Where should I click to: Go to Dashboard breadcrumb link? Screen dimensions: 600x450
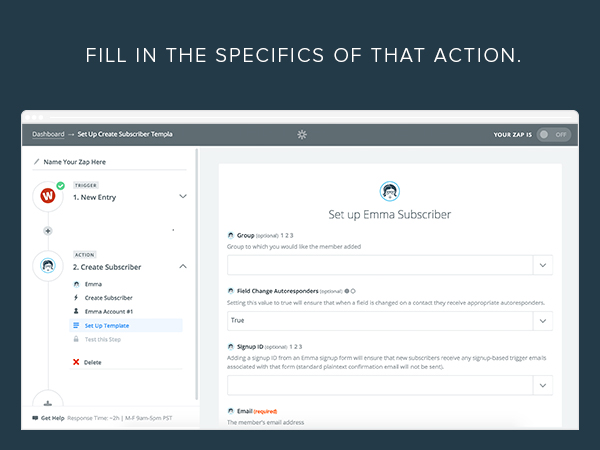(x=48, y=134)
